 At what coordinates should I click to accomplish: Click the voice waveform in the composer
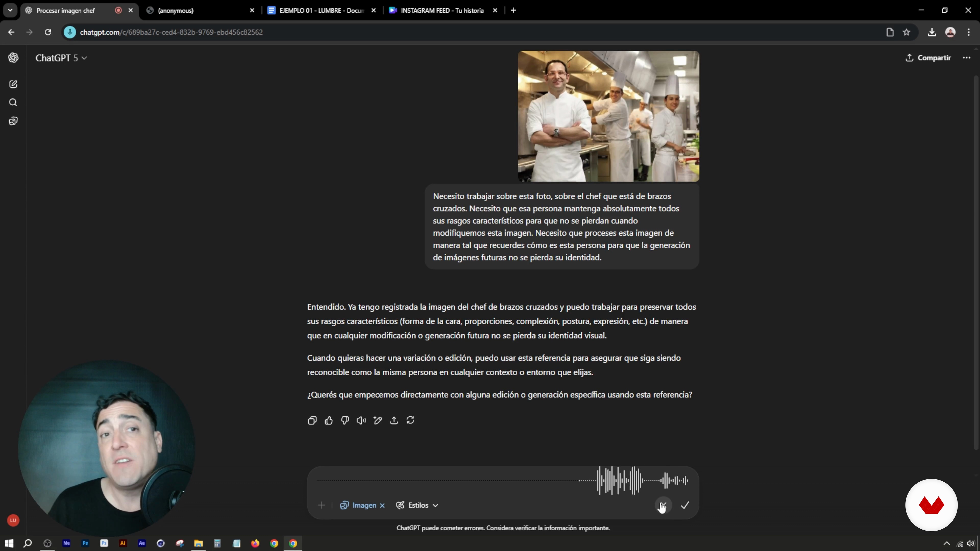(503, 481)
